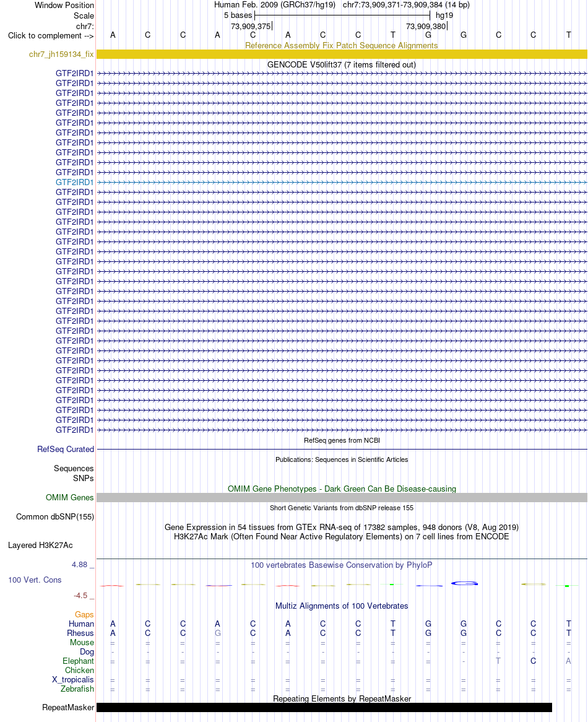This screenshot has width=588, height=722.
Task: Select the Mouse species label
Action: tap(82, 642)
